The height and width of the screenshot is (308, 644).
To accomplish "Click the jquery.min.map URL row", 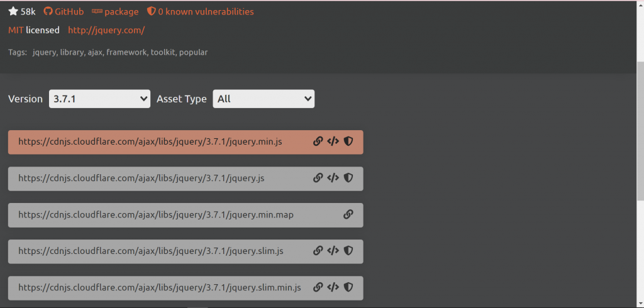I will pyautogui.click(x=186, y=215).
